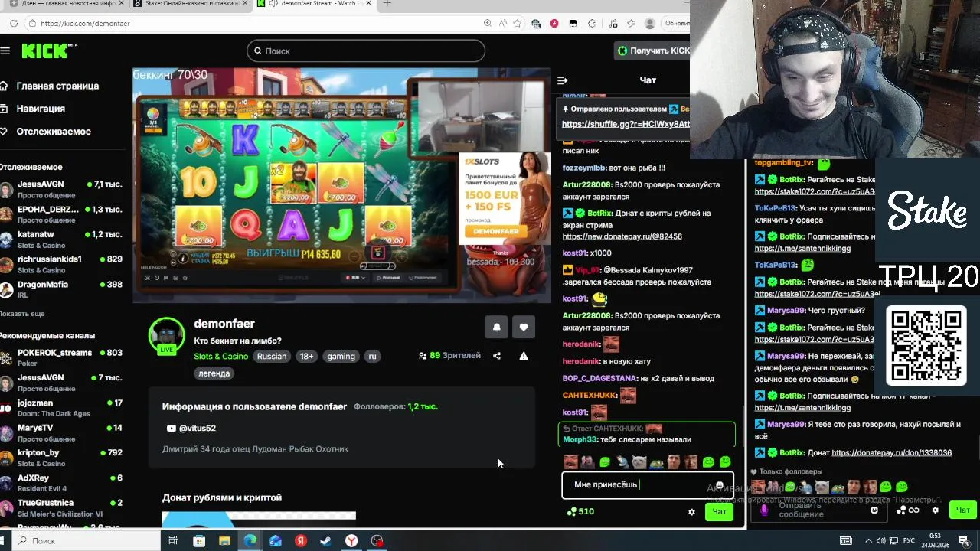Click the 510 channel points counter
980x551 pixels.
tap(580, 511)
